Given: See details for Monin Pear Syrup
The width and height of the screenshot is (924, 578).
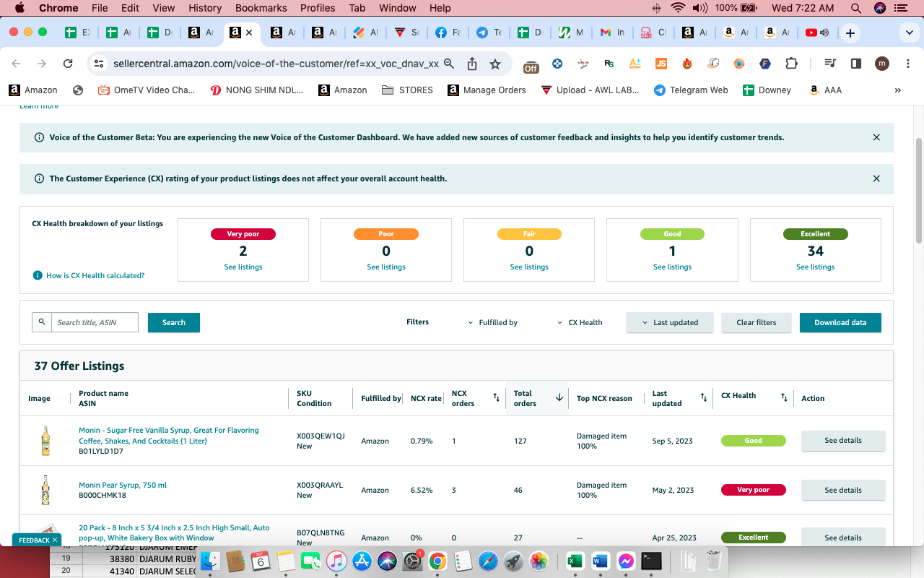Looking at the screenshot, I should pos(843,490).
